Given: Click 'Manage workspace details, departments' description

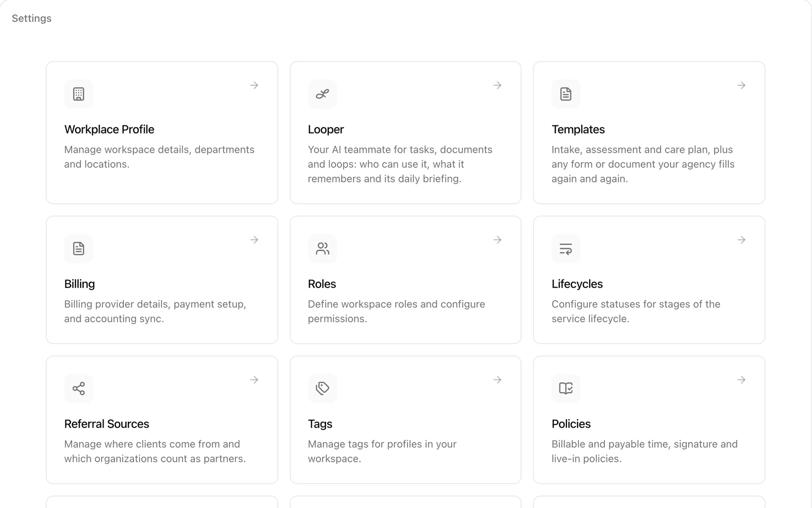Looking at the screenshot, I should point(159,157).
